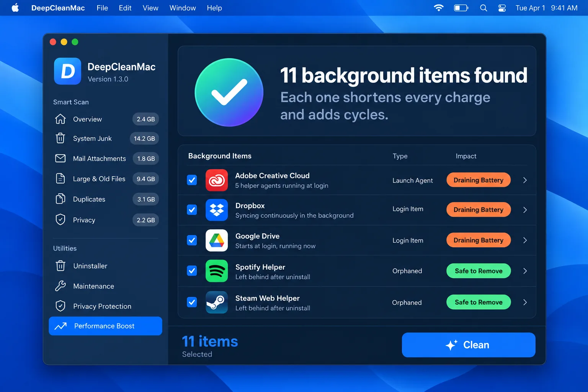This screenshot has width=588, height=392.
Task: Open the File menu
Action: point(102,8)
